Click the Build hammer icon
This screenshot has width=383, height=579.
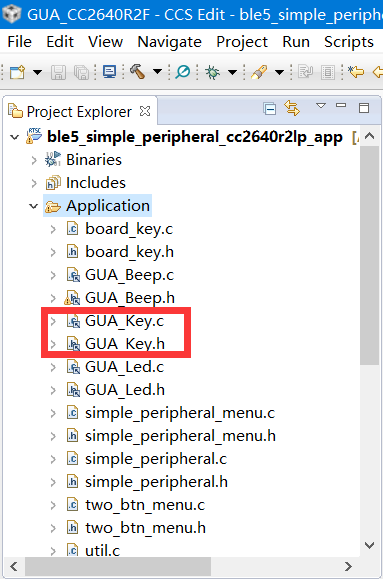point(137,72)
